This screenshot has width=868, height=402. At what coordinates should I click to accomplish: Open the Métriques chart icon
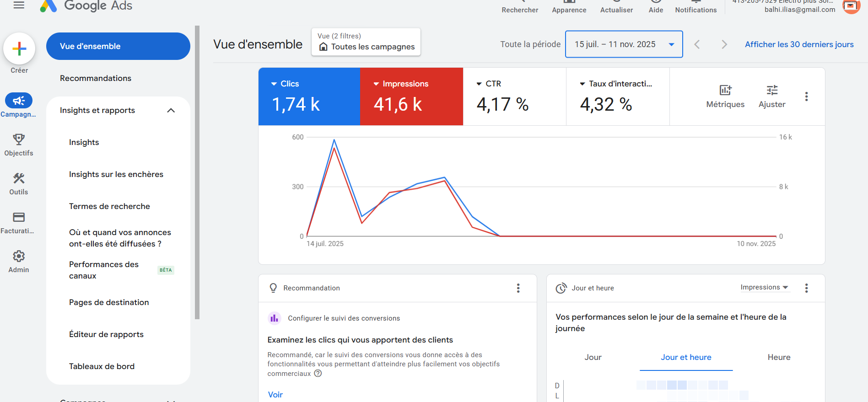[725, 91]
